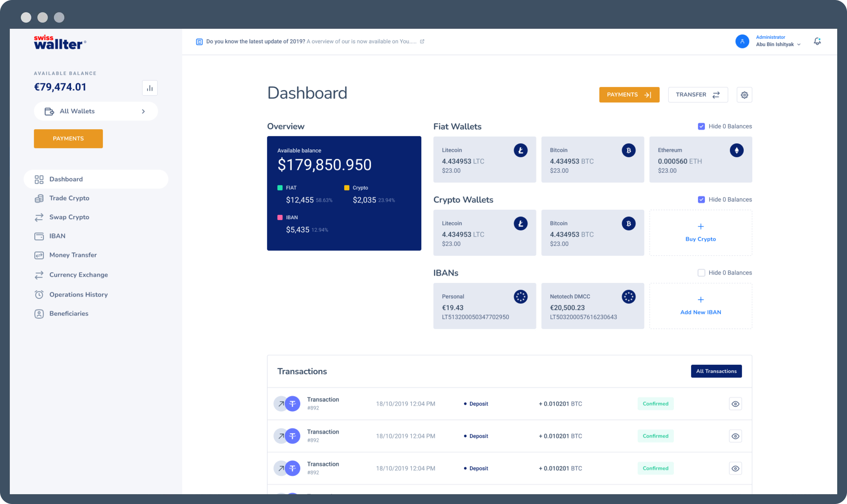The image size is (847, 504).
Task: Open the Personal IBAN card
Action: coord(484,306)
